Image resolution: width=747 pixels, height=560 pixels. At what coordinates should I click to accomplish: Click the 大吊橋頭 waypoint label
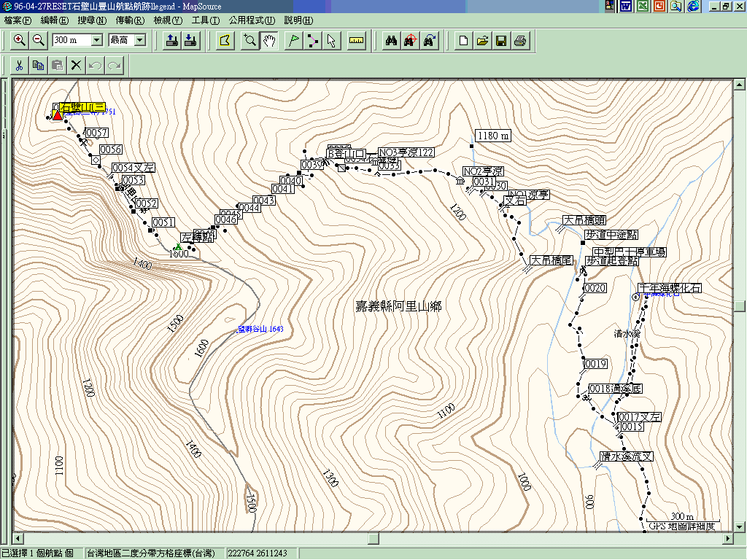coord(584,220)
